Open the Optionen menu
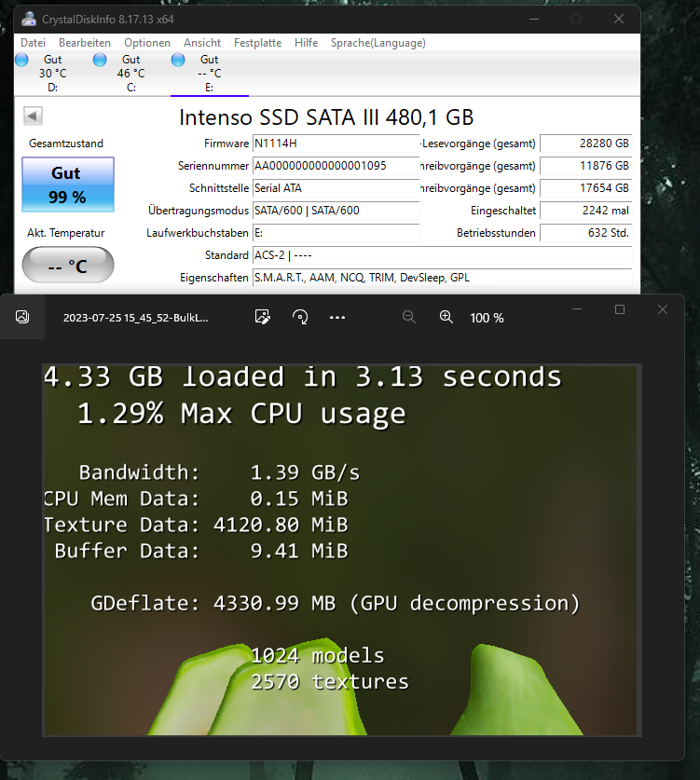The height and width of the screenshot is (780, 700). point(147,43)
